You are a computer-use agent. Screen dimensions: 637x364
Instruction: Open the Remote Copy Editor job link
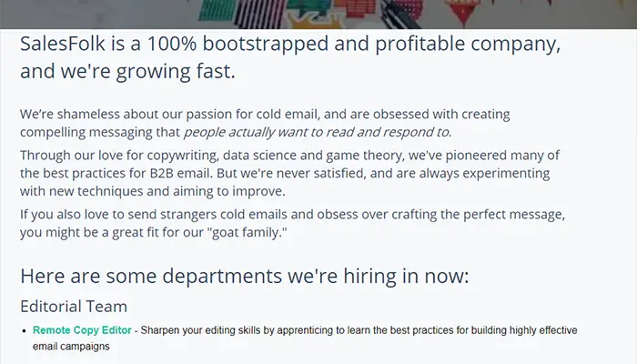point(82,330)
